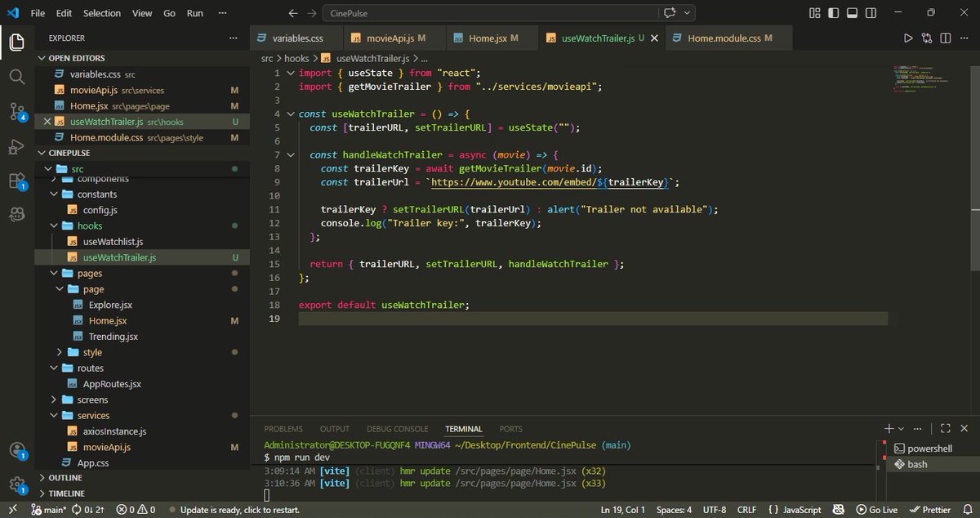Open the editor More Actions ellipsis

(964, 38)
